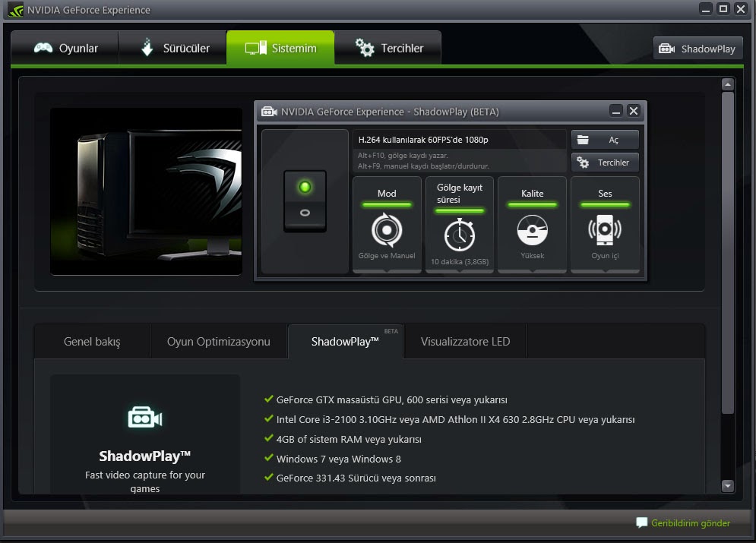Open Tercihler in the ShadowPlay window

point(605,162)
